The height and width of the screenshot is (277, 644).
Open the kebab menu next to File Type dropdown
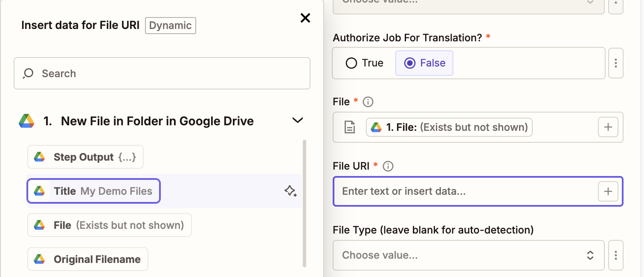616,255
